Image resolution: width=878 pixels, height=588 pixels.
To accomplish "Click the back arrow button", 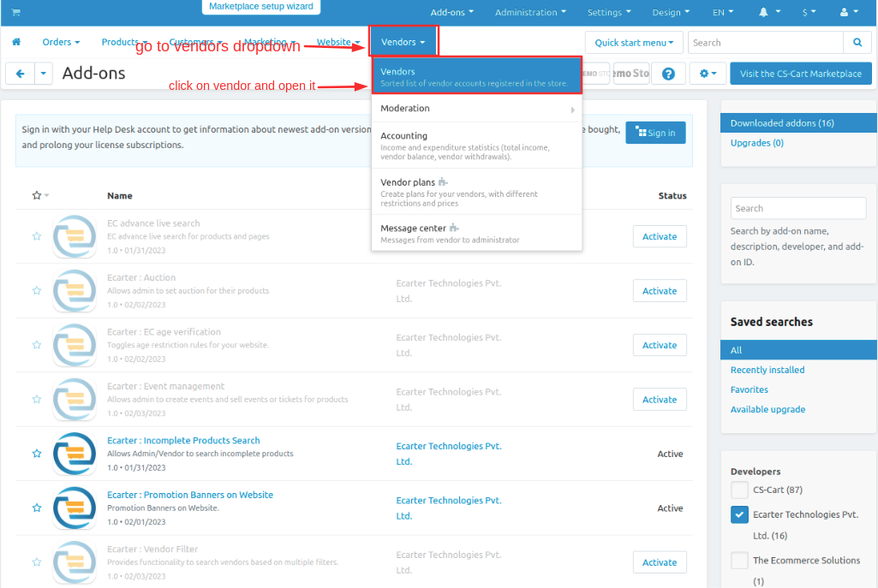I will pos(21,74).
